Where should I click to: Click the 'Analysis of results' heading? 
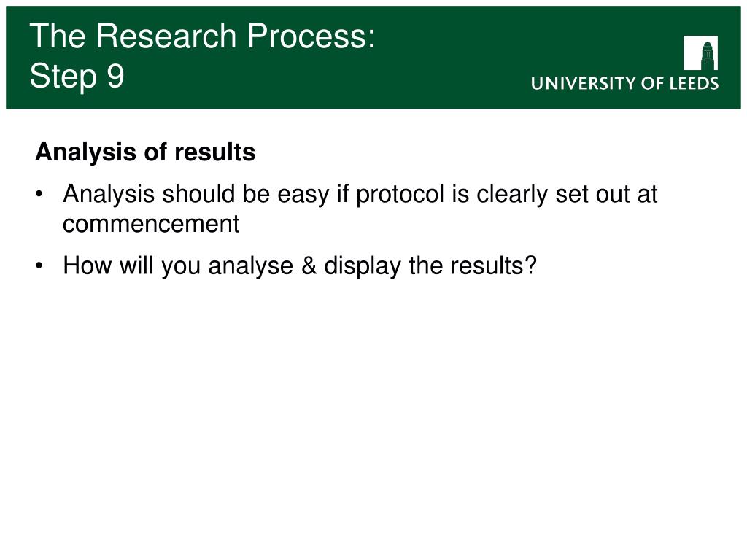[x=145, y=152]
